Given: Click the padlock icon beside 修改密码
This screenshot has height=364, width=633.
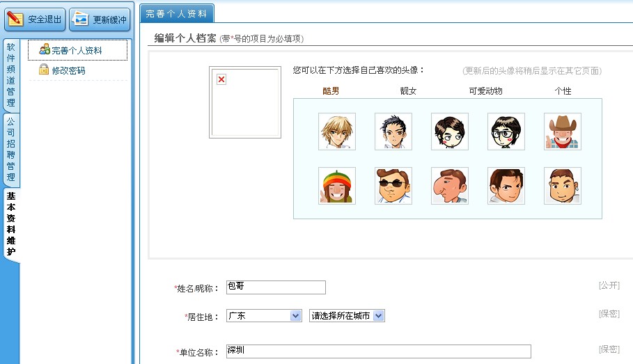Looking at the screenshot, I should pos(44,70).
